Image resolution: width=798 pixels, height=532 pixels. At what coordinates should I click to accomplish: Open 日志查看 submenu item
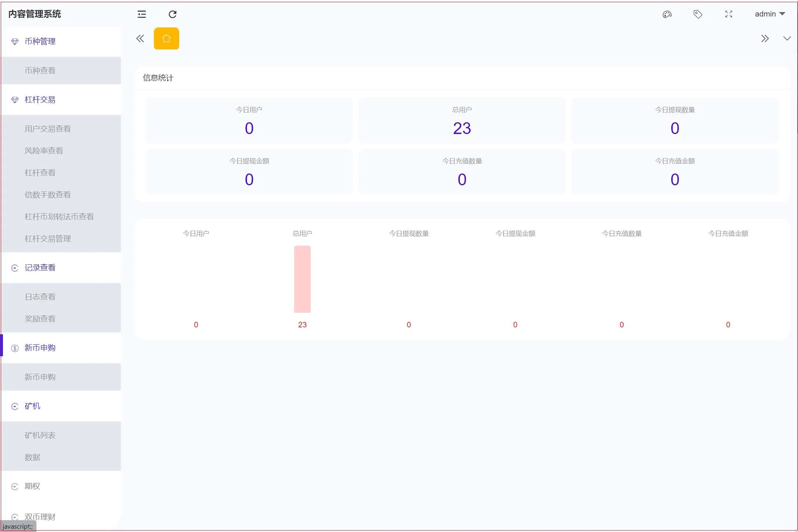(x=40, y=297)
